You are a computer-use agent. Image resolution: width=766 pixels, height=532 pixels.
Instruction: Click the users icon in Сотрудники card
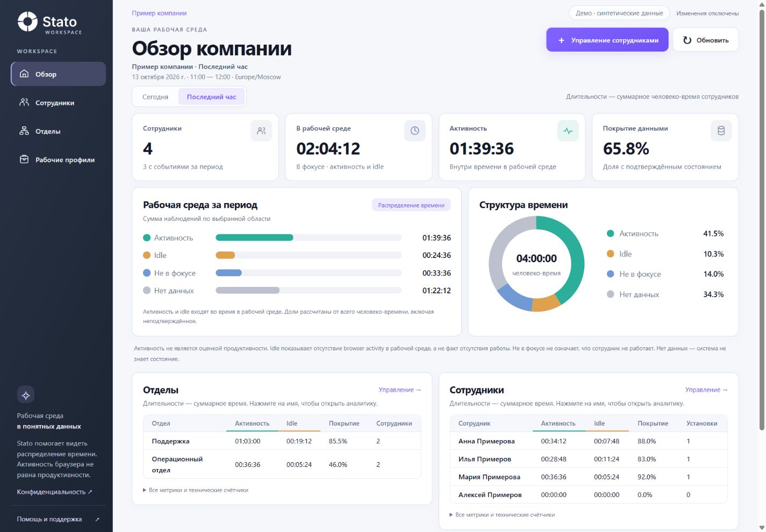point(261,131)
